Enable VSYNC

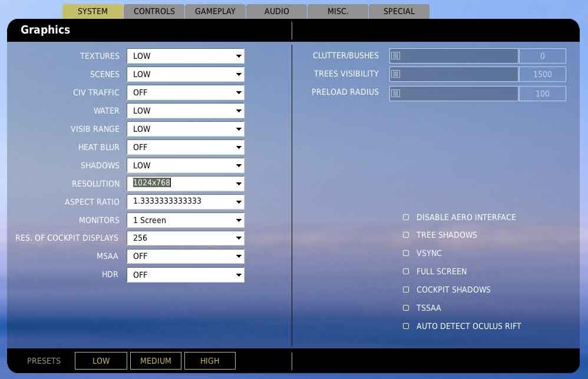[x=405, y=253]
